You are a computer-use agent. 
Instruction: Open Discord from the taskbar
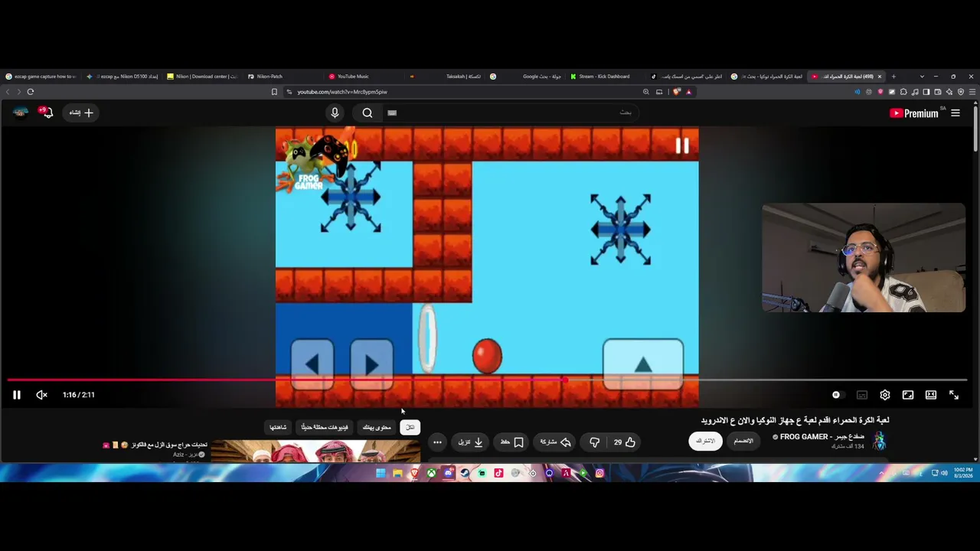(x=448, y=474)
